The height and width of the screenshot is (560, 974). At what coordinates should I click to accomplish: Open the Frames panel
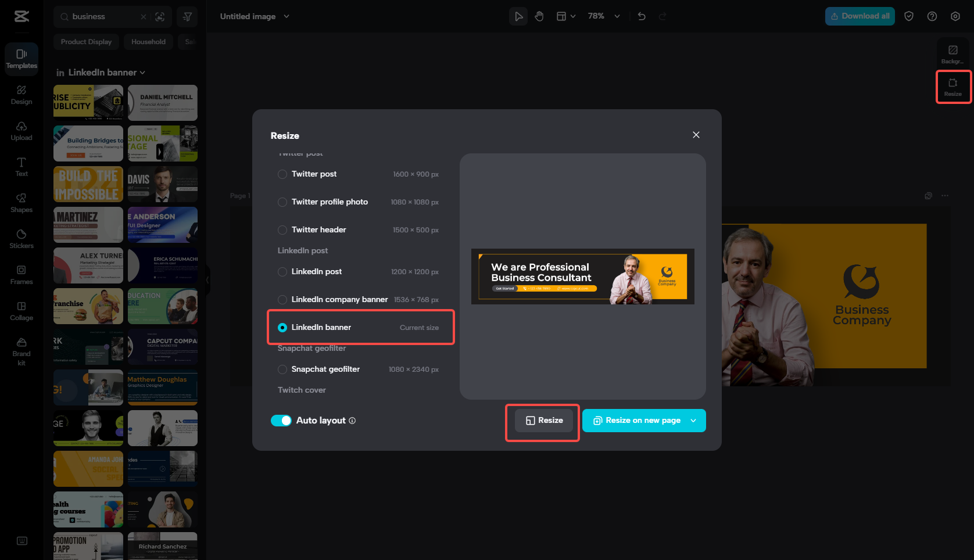(x=21, y=274)
